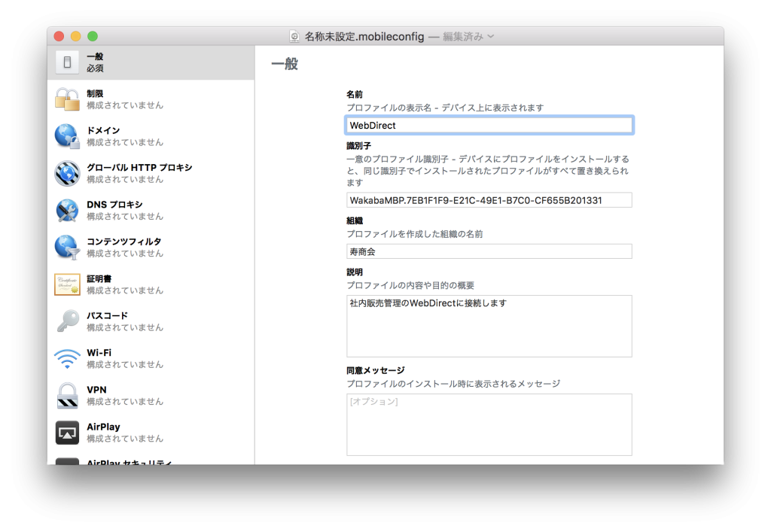This screenshot has width=771, height=532.
Task: Select the 一般 device icon
Action: (67, 62)
